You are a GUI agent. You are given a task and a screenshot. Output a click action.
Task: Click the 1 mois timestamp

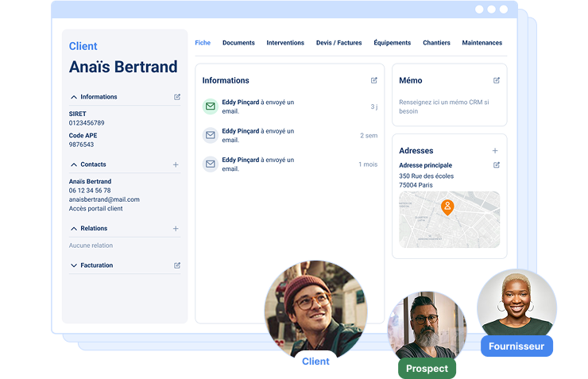(x=368, y=164)
